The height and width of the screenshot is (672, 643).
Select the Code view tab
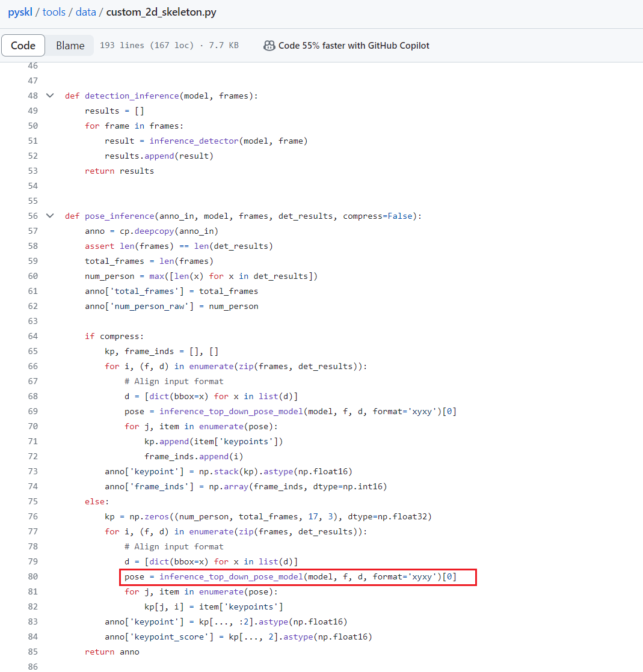tap(23, 44)
